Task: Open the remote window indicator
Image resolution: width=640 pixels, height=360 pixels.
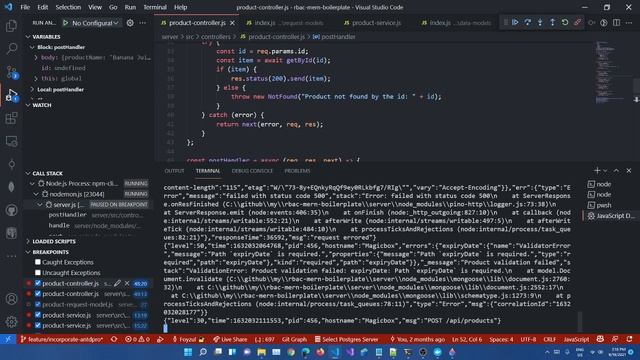Action: pyautogui.click(x=8, y=339)
